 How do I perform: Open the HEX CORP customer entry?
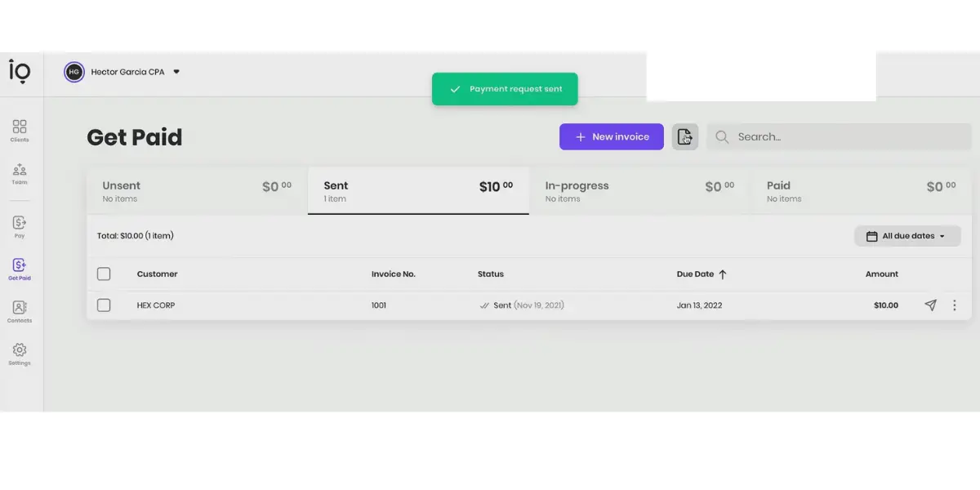pos(156,305)
